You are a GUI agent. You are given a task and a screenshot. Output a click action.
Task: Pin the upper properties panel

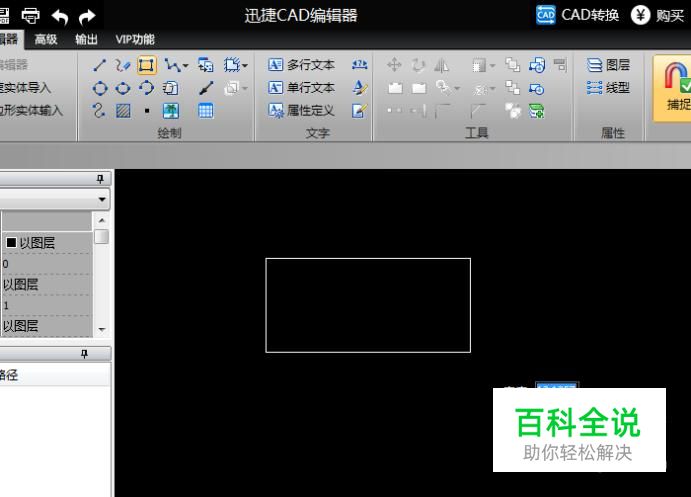point(100,179)
